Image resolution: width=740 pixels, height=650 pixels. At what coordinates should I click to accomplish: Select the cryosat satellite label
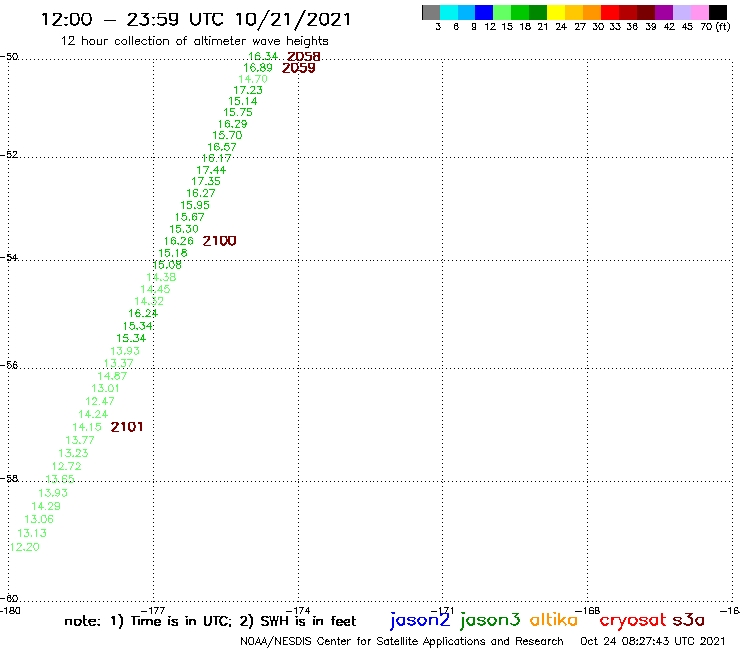point(633,620)
